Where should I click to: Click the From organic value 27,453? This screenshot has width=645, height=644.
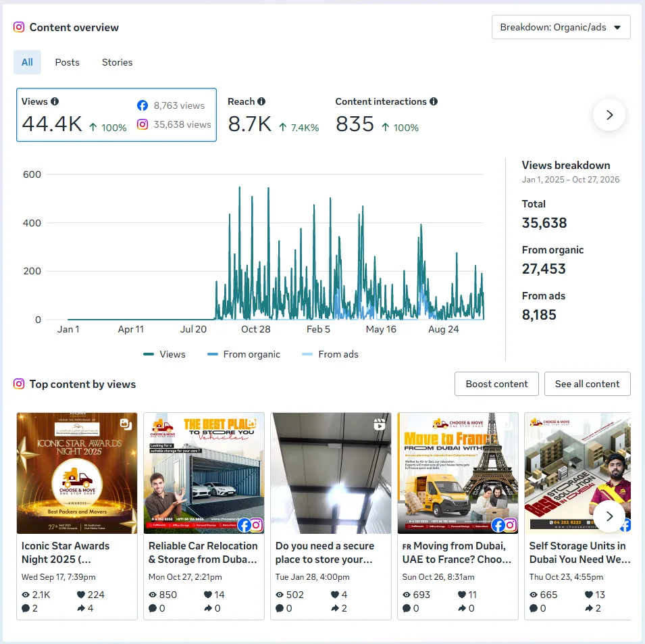coord(544,269)
